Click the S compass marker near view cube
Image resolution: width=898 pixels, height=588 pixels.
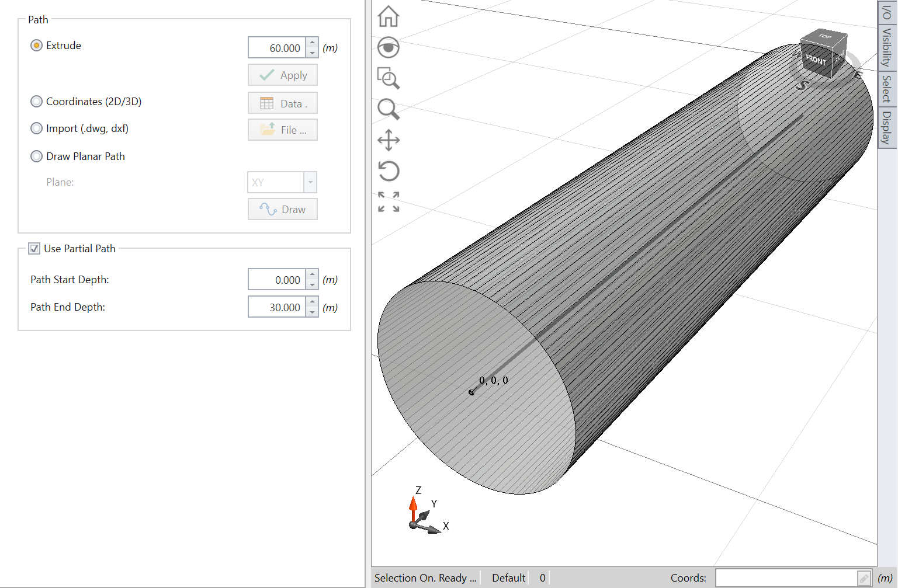pos(803,86)
